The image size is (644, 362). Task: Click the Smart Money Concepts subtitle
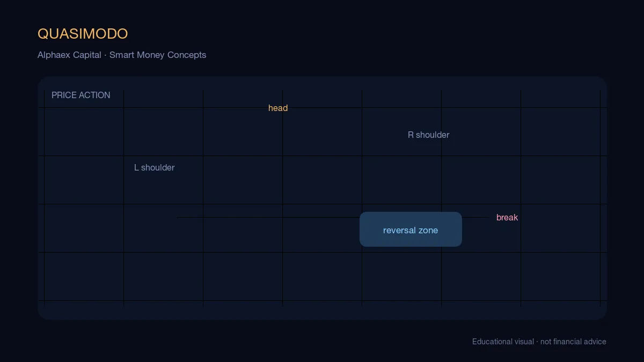coord(158,55)
